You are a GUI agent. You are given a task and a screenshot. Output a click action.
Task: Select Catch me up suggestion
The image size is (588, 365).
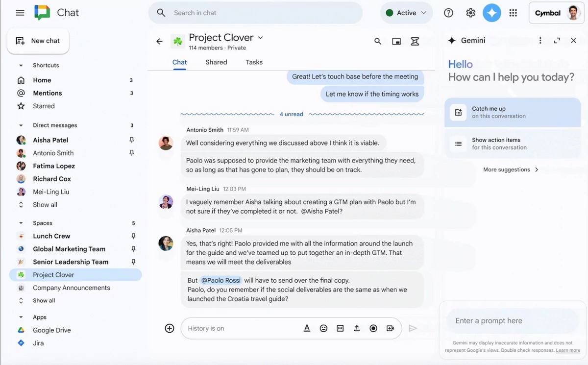coord(513,112)
